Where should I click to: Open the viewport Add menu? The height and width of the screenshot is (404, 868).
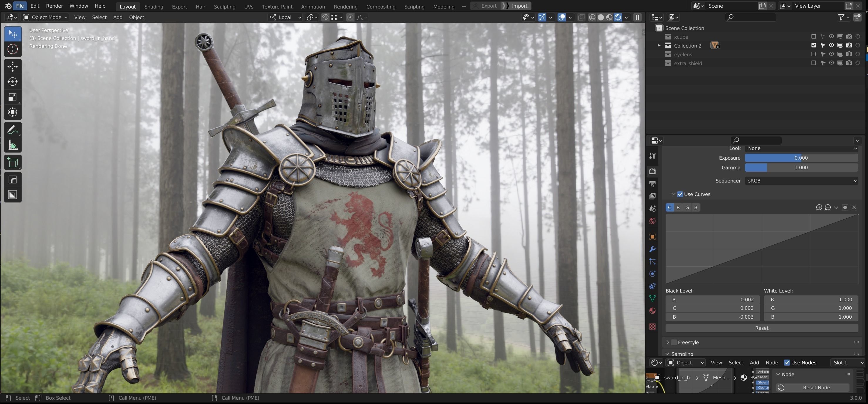117,18
